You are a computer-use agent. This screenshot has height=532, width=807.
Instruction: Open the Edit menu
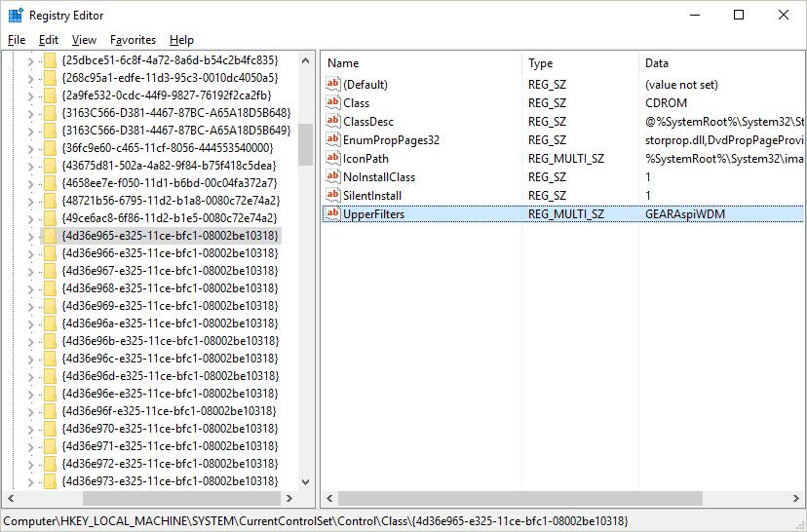click(x=49, y=40)
